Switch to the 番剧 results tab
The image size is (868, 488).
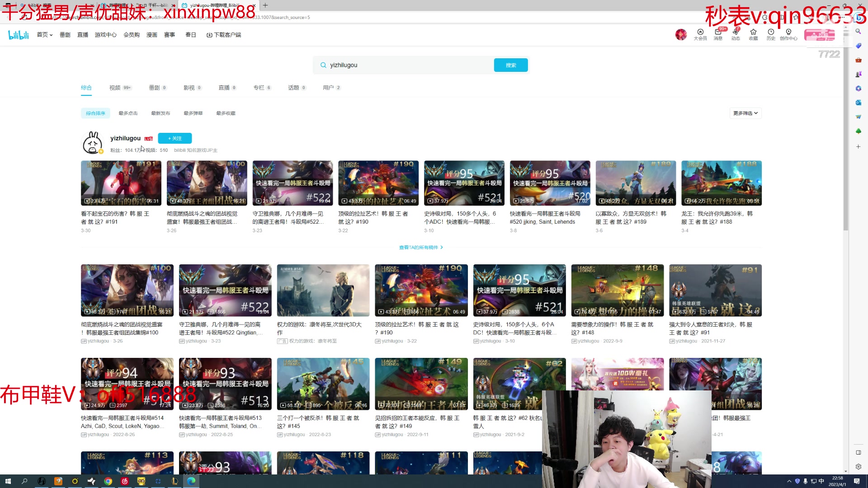(x=158, y=88)
